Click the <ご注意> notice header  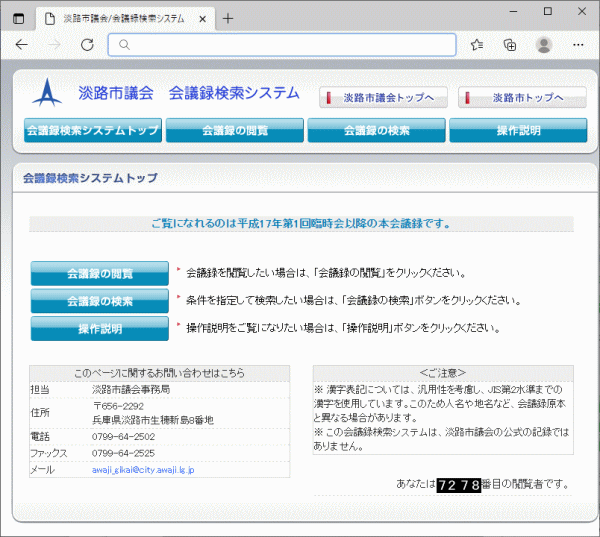point(443,373)
